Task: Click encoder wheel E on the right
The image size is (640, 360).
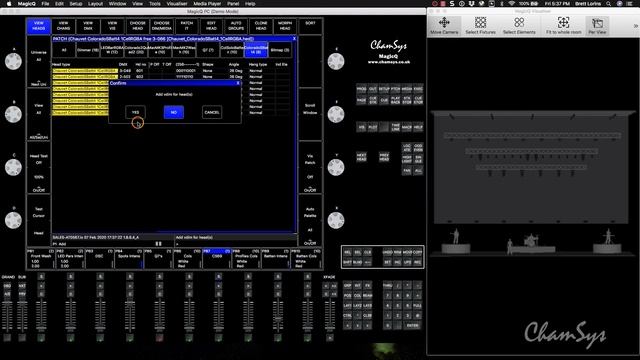Action: (336, 62)
